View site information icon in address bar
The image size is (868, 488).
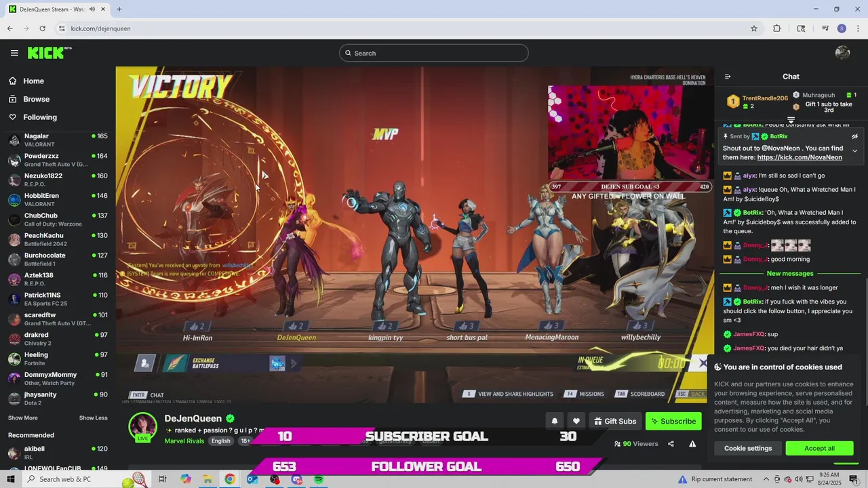pos(62,28)
